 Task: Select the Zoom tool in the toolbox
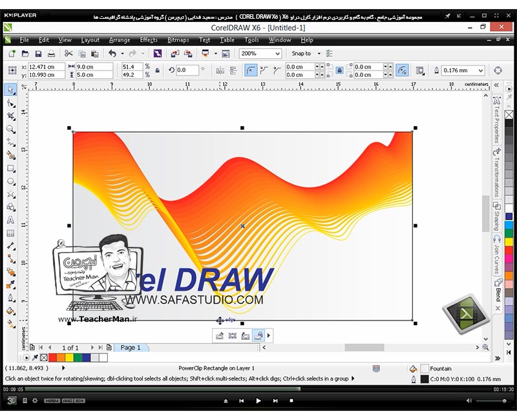10,129
